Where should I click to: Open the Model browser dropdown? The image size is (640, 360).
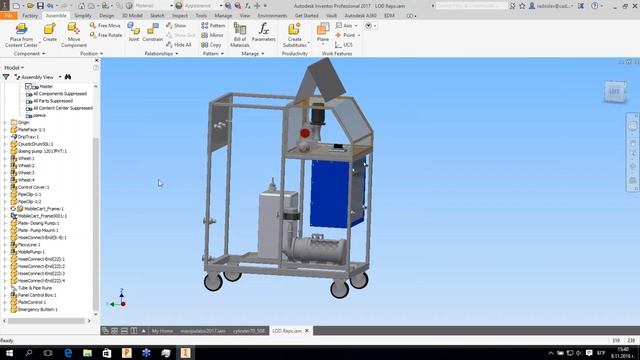(x=14, y=67)
